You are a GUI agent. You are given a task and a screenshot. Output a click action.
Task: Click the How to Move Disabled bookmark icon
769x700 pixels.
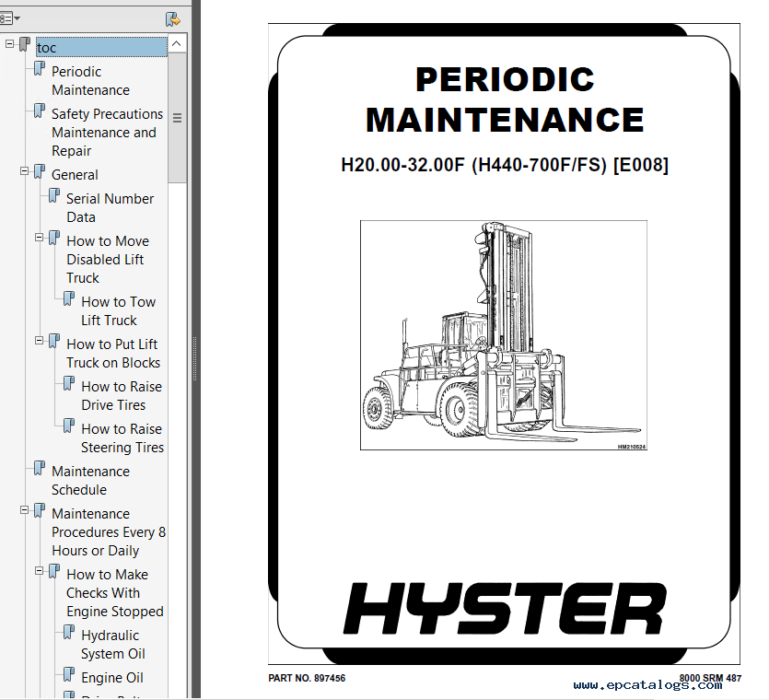click(54, 238)
